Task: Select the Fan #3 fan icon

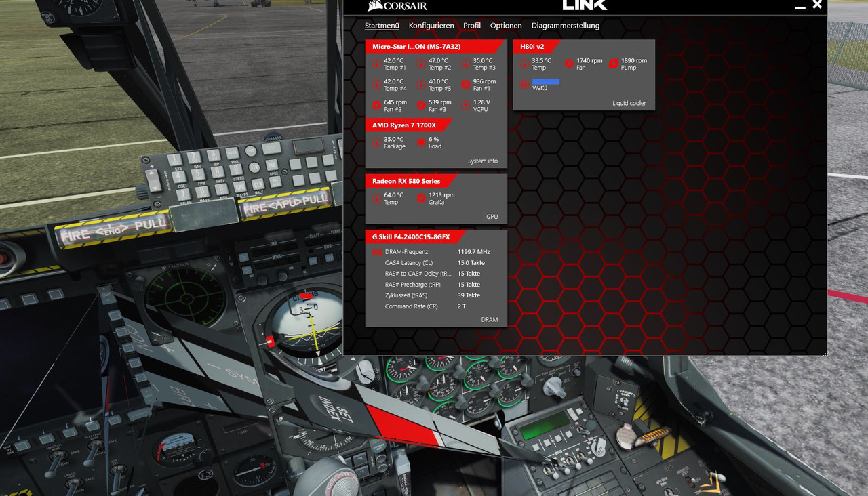Action: tap(421, 105)
